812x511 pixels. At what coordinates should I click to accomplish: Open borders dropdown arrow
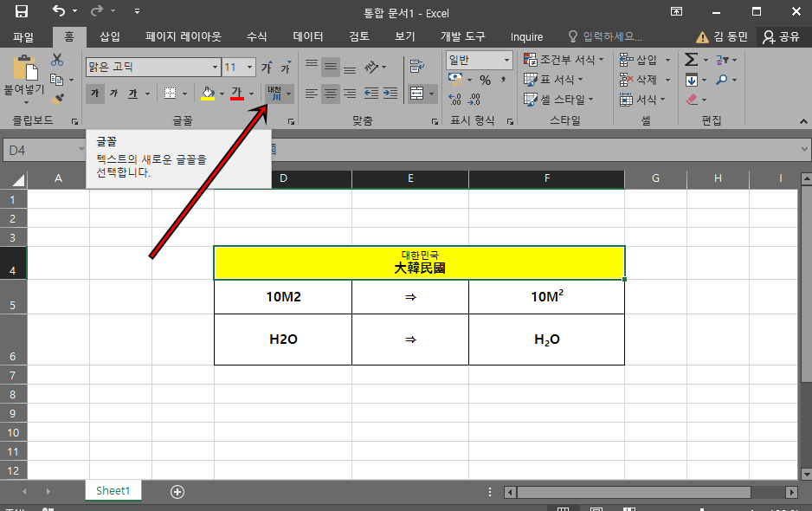coord(185,94)
